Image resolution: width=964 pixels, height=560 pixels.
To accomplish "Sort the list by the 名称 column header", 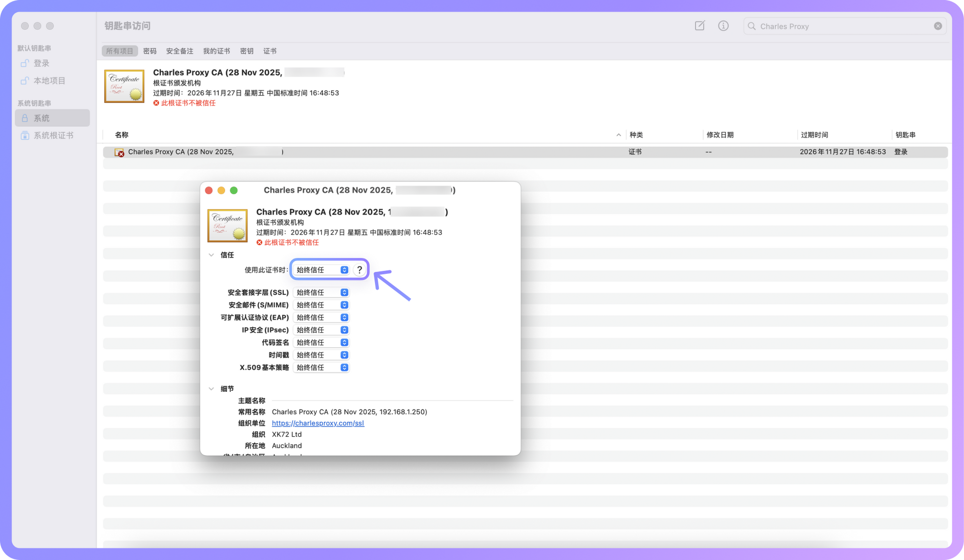I will coord(121,134).
